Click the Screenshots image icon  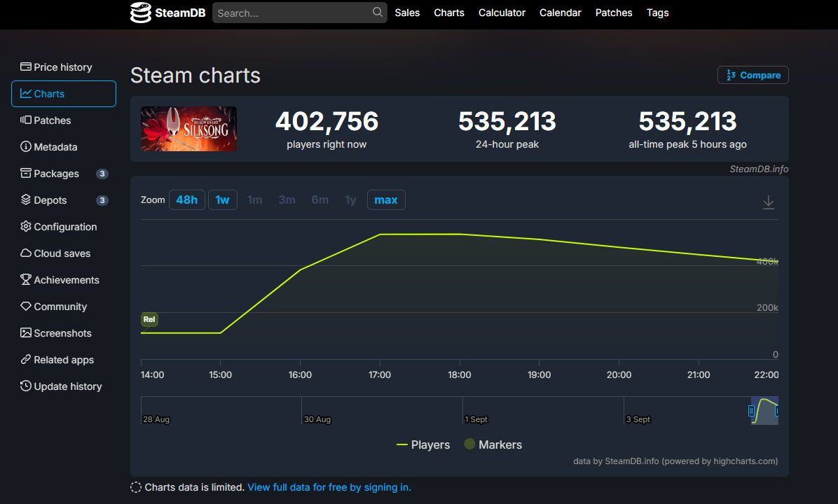[26, 332]
